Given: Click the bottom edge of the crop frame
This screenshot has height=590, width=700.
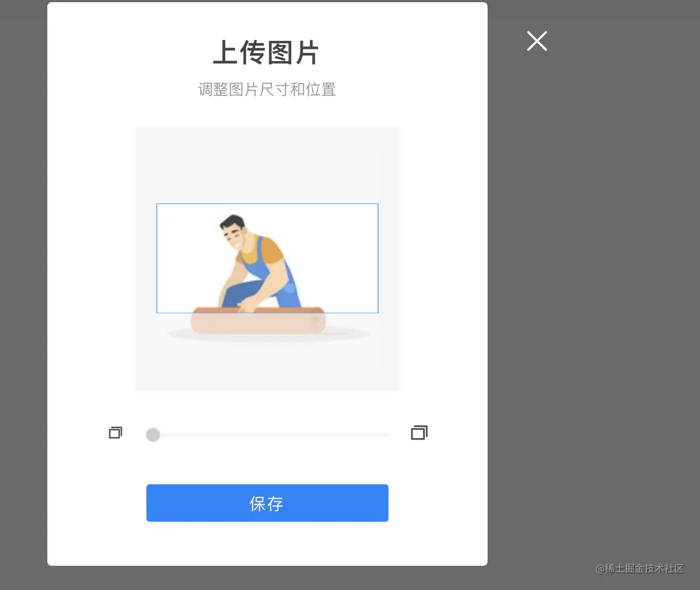Looking at the screenshot, I should click(x=267, y=313).
